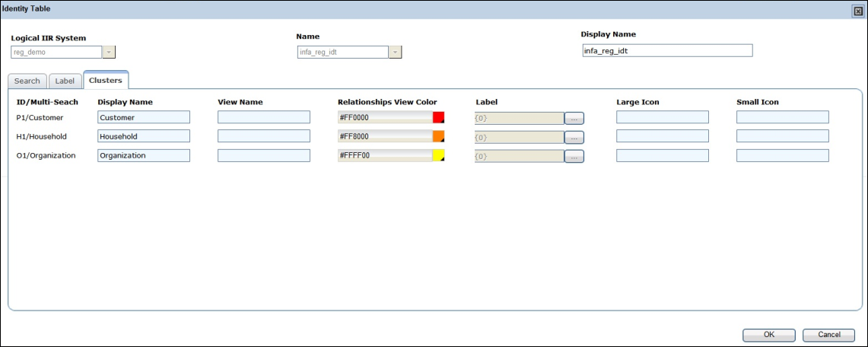Click the Large Icon field for Customer

click(x=663, y=117)
